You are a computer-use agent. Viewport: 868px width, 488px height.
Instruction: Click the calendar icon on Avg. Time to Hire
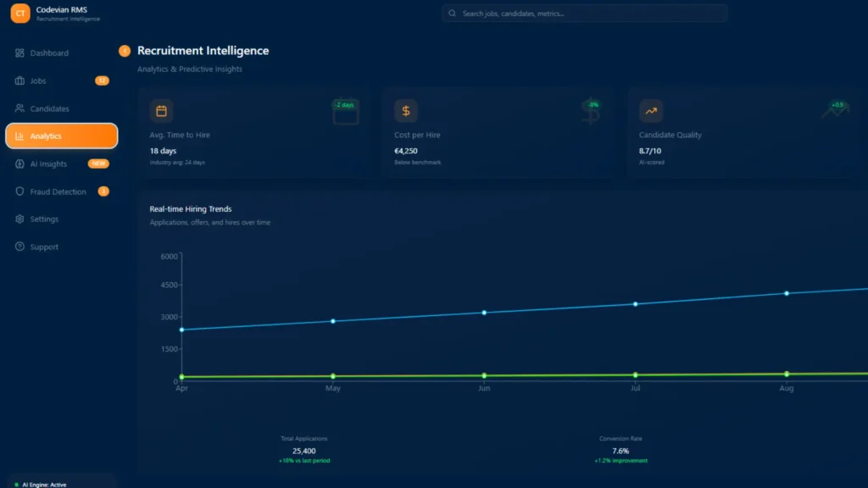click(x=162, y=111)
